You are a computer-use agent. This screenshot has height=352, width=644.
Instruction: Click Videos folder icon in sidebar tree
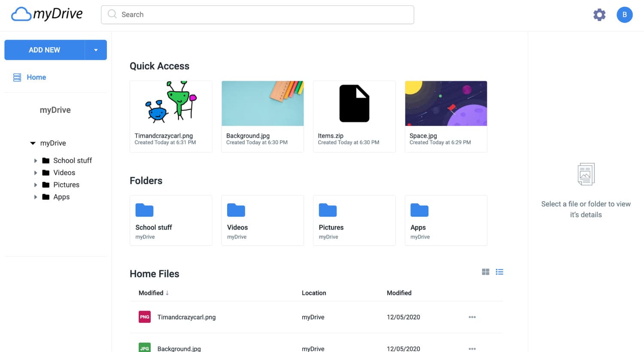pyautogui.click(x=46, y=172)
